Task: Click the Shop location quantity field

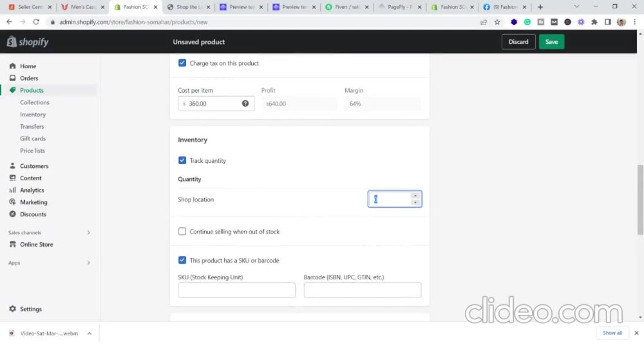Action: click(x=395, y=199)
